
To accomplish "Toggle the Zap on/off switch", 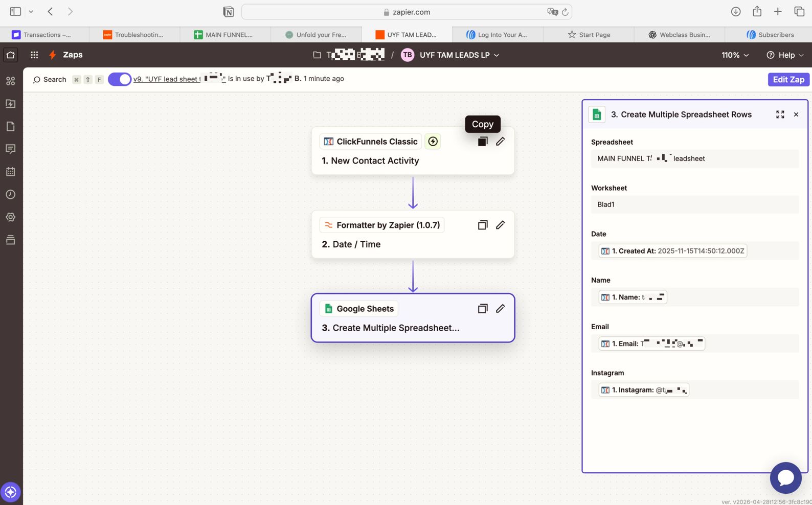I will pos(120,79).
